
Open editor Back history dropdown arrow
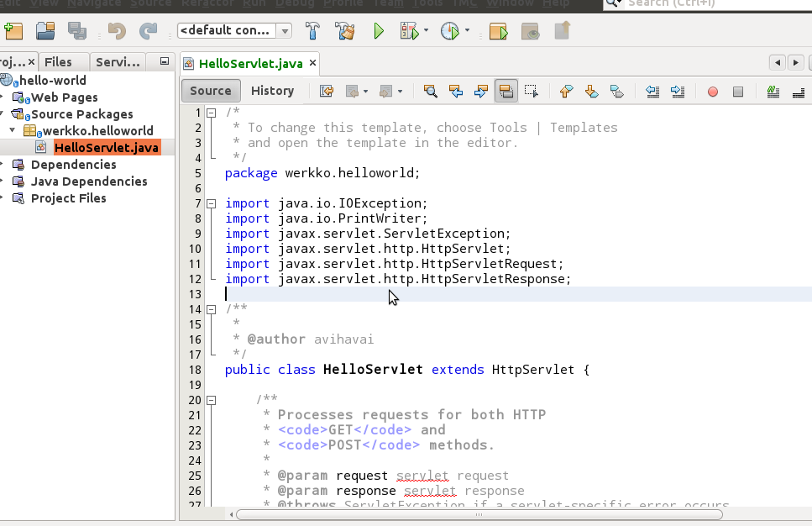coord(365,92)
